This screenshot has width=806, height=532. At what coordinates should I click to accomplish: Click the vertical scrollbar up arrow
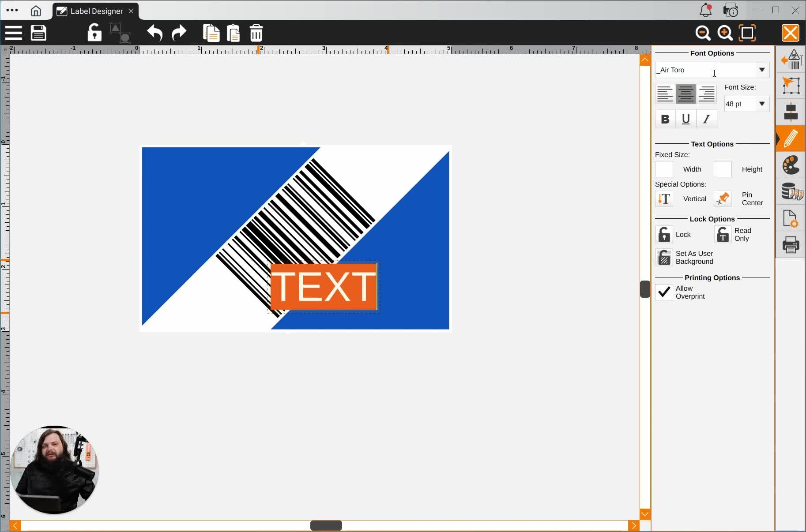click(x=645, y=60)
